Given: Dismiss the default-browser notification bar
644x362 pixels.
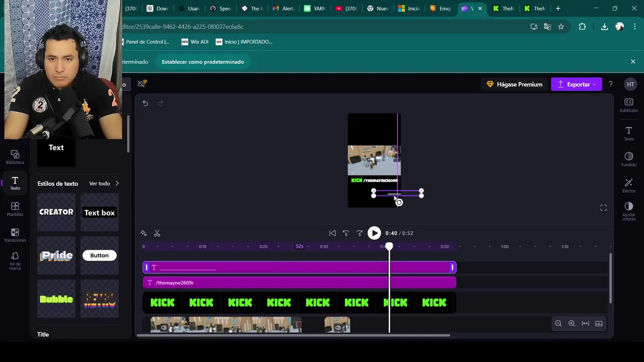Looking at the screenshot, I should click(x=633, y=62).
